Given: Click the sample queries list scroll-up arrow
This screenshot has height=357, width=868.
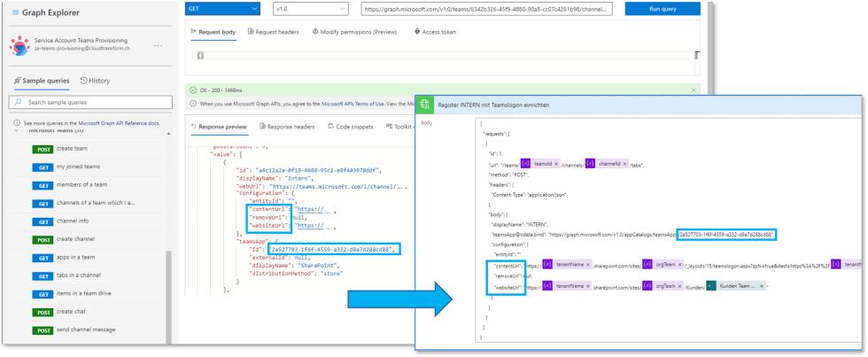Looking at the screenshot, I should pyautogui.click(x=167, y=134).
